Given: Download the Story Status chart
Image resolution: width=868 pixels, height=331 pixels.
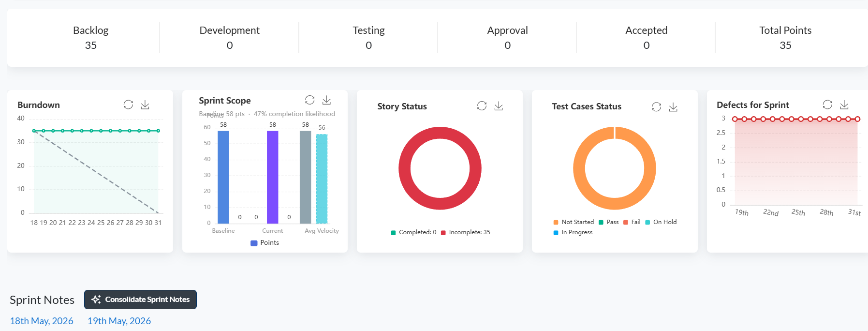Looking at the screenshot, I should [499, 105].
